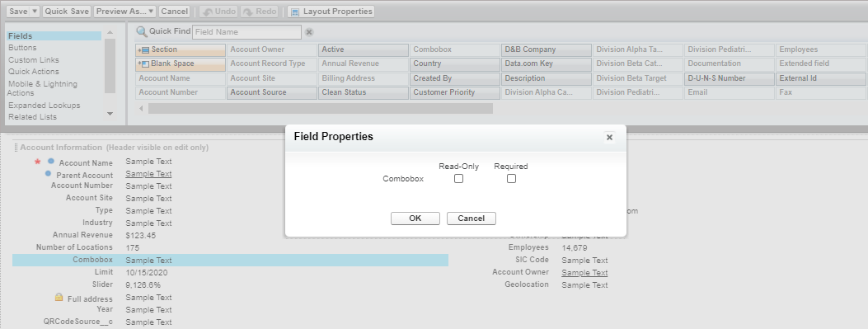Open the Save dropdown arrow
This screenshot has width=868, height=329.
[35, 11]
